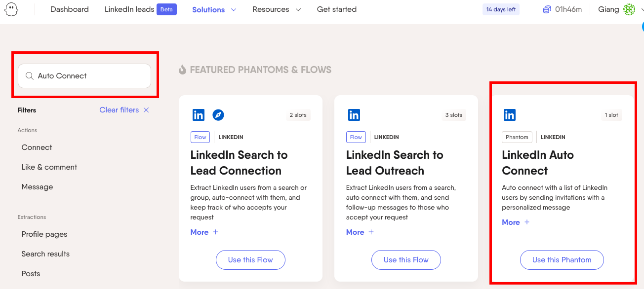Screen dimensions: 644x289
Task: Click the PhantomBuster ghost logo
Action: 11,9
